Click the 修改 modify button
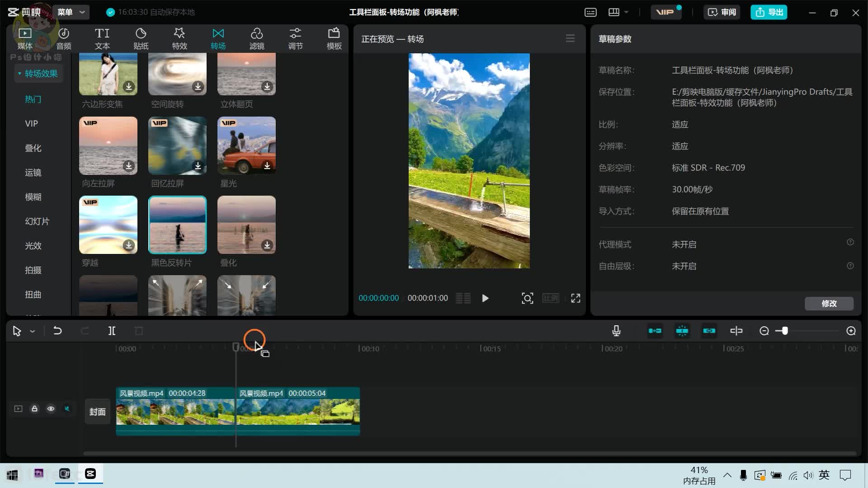The image size is (868, 488). [829, 304]
